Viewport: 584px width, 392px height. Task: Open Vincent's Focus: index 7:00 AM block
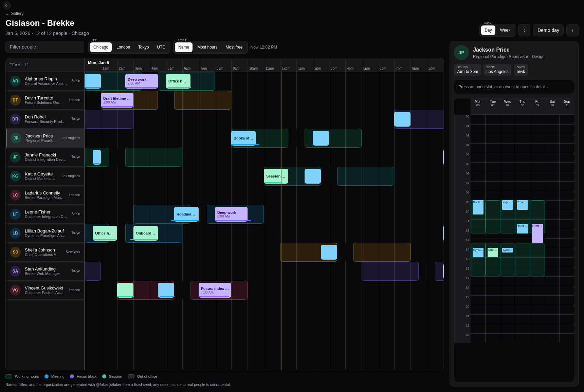(x=215, y=290)
